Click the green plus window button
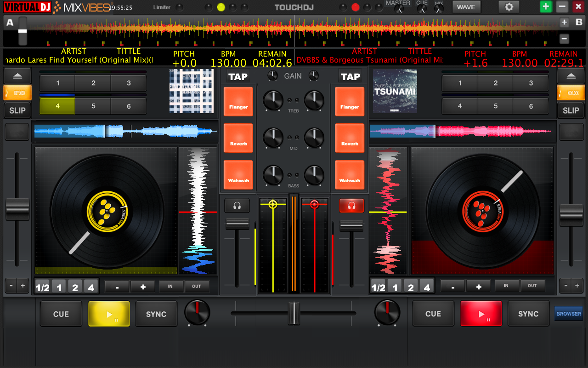The width and height of the screenshot is (588, 368). (546, 7)
